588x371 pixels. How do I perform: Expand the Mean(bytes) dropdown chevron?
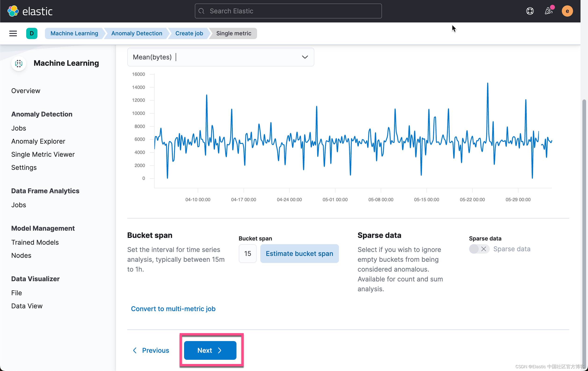pos(305,57)
